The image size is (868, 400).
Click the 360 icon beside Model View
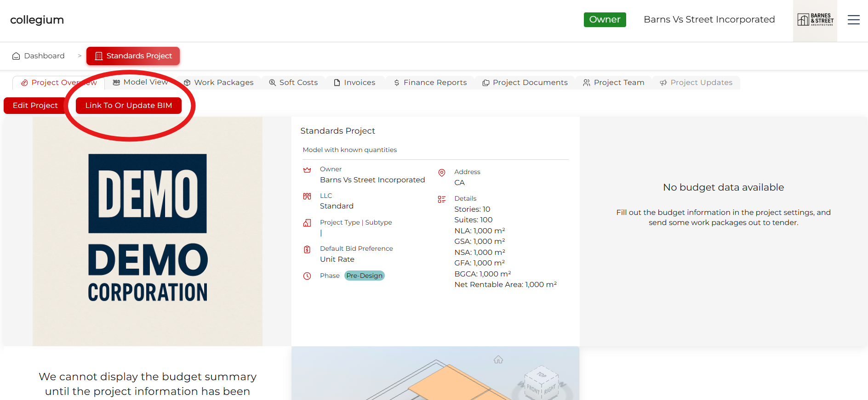(x=116, y=82)
